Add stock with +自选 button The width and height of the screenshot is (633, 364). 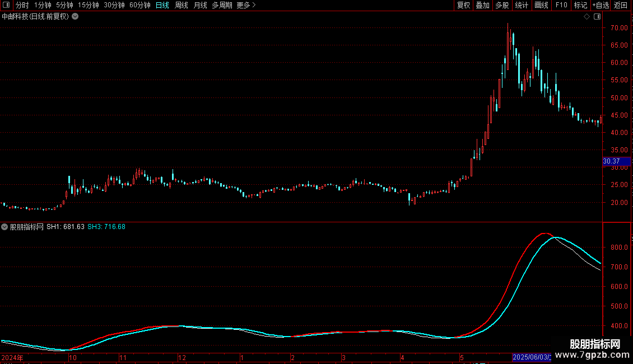[x=601, y=5]
